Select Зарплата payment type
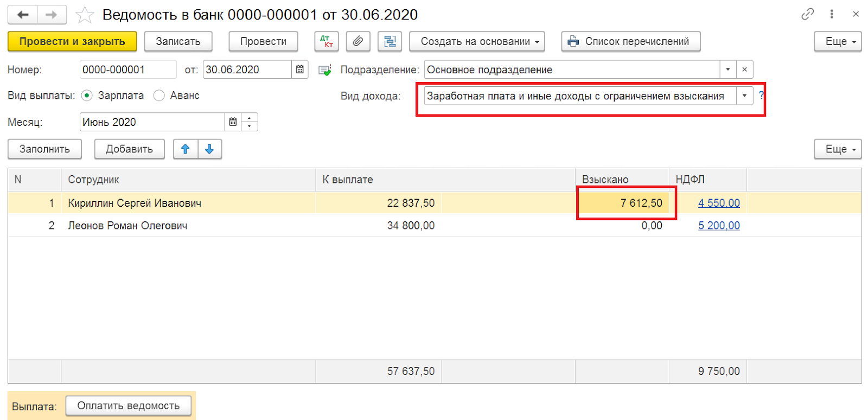Viewport: 868px width, 420px height. coord(112,96)
